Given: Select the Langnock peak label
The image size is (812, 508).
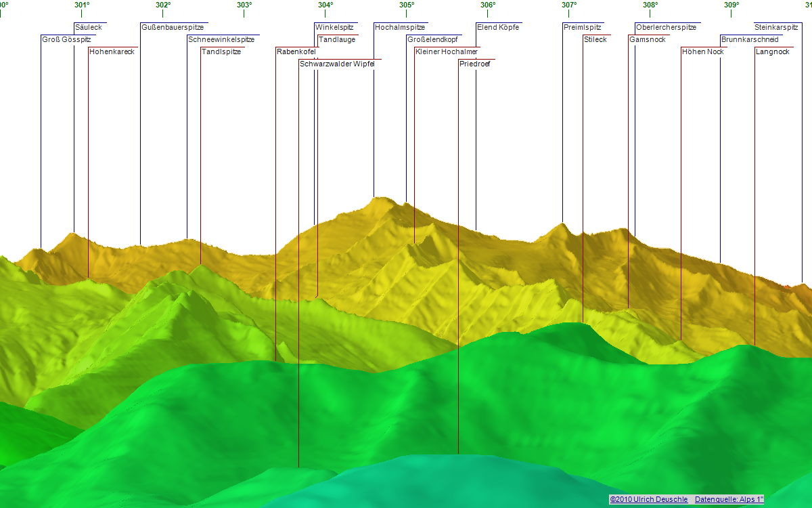Looking at the screenshot, I should tap(773, 52).
